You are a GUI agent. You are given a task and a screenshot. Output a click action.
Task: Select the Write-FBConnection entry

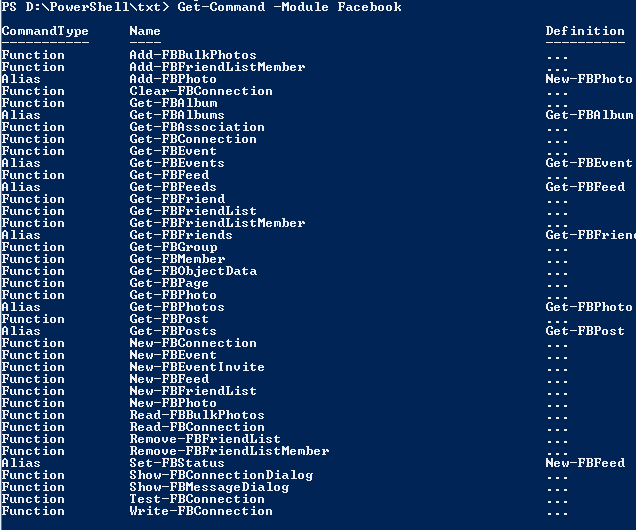(201, 511)
